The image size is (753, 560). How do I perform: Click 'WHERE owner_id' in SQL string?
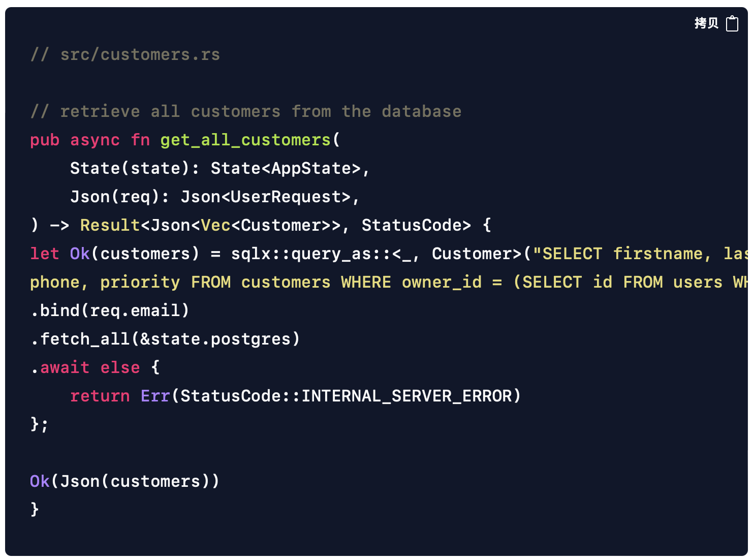[412, 282]
